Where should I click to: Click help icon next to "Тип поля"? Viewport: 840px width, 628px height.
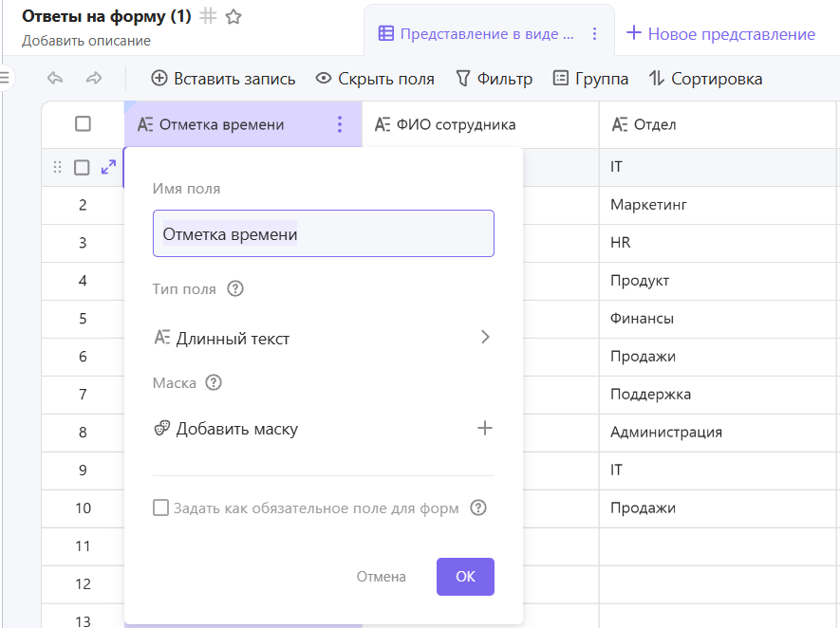click(x=235, y=288)
